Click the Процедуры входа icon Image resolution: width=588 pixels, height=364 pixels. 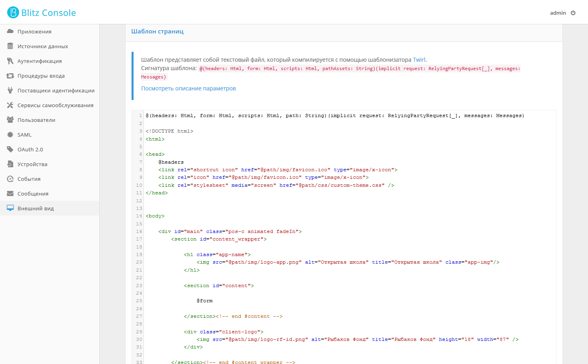(10, 76)
